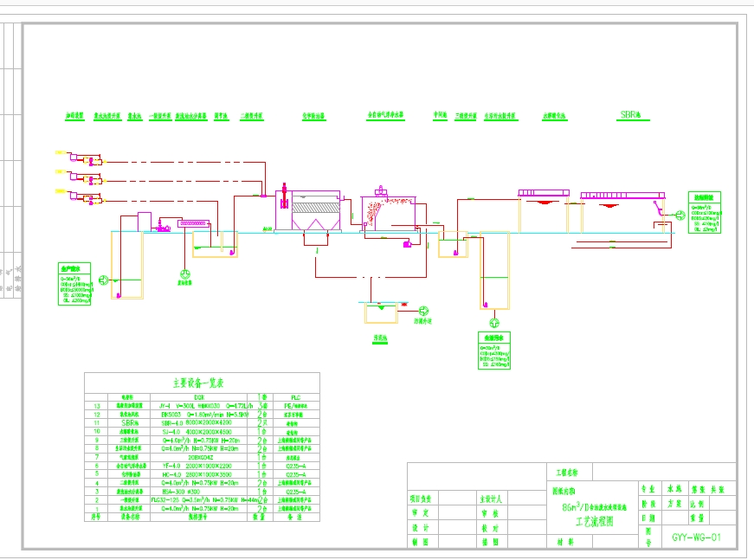
Task: Click row number '13' in equipment table
Action: click(97, 406)
